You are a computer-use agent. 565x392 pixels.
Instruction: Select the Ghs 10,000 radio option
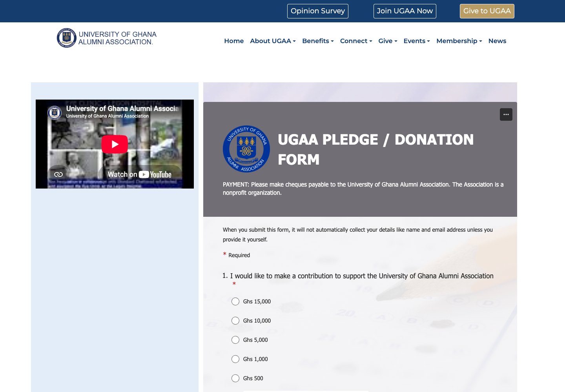coord(235,321)
